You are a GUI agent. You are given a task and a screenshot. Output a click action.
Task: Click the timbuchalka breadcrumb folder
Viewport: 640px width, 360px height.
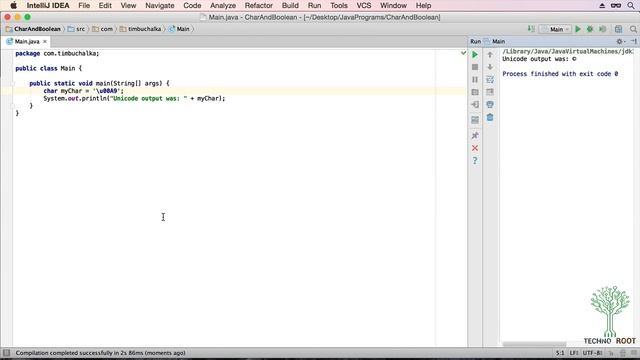click(x=140, y=29)
